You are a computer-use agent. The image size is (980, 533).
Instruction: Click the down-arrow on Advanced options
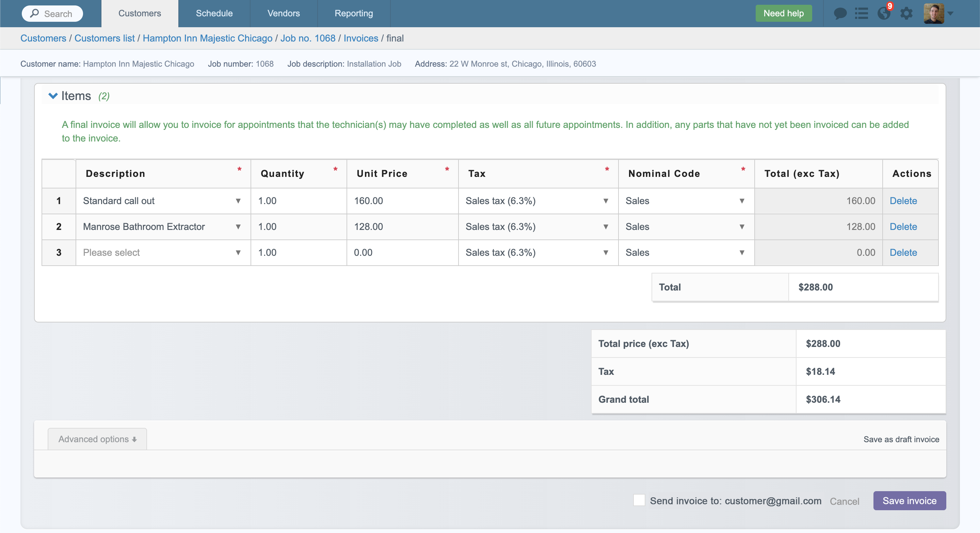134,439
